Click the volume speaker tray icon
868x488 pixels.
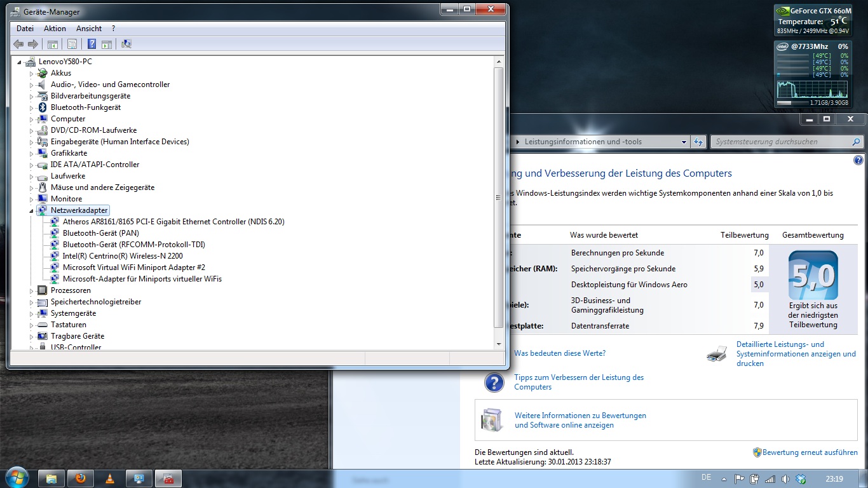coord(785,478)
